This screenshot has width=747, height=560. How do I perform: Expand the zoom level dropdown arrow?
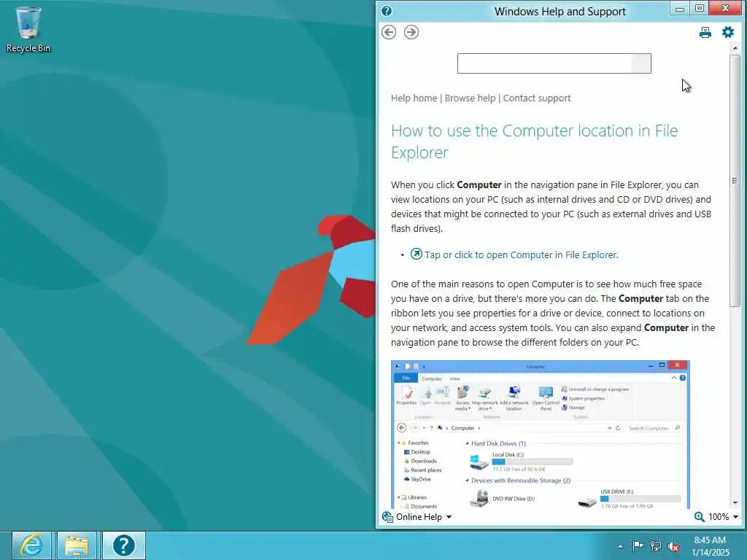click(x=735, y=517)
